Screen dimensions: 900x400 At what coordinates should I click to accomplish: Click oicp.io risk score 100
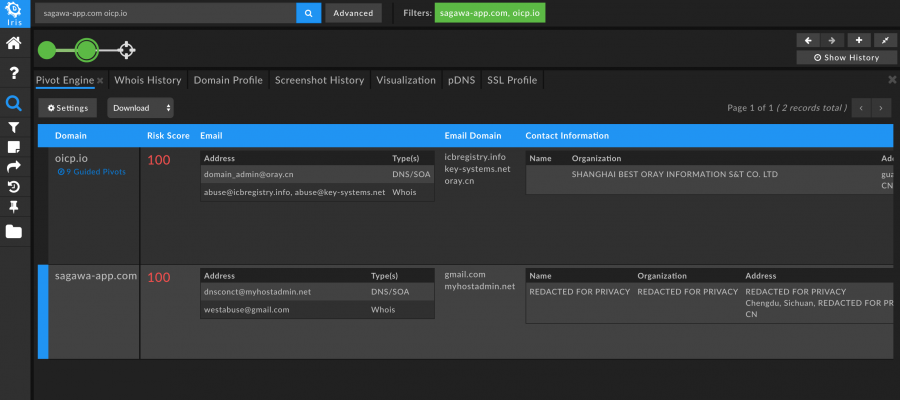coord(159,160)
